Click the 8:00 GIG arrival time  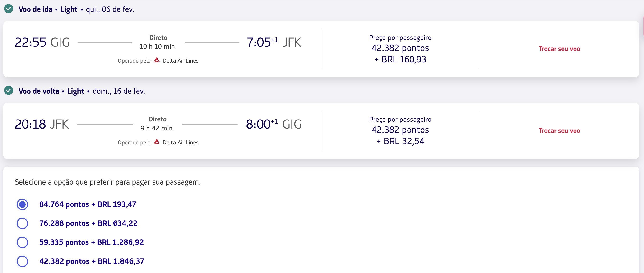274,124
